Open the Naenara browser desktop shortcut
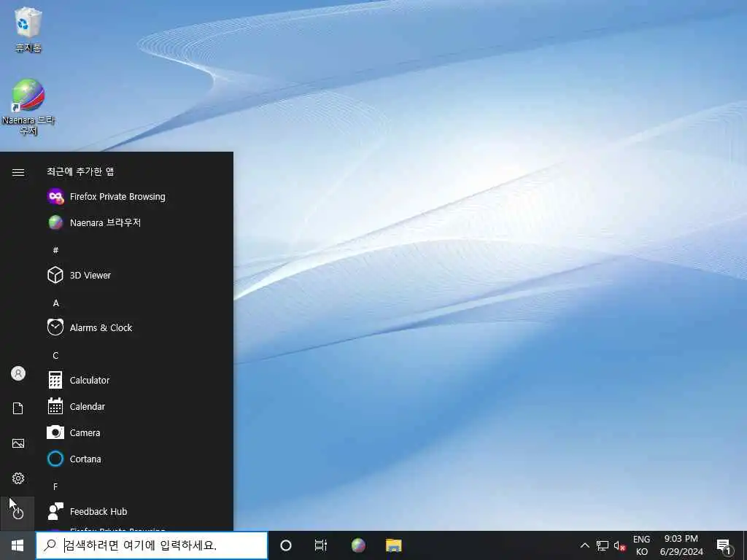 (x=28, y=107)
